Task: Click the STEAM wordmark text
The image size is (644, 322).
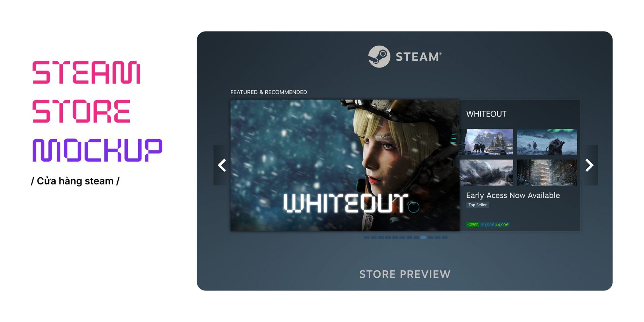Action: coord(419,57)
